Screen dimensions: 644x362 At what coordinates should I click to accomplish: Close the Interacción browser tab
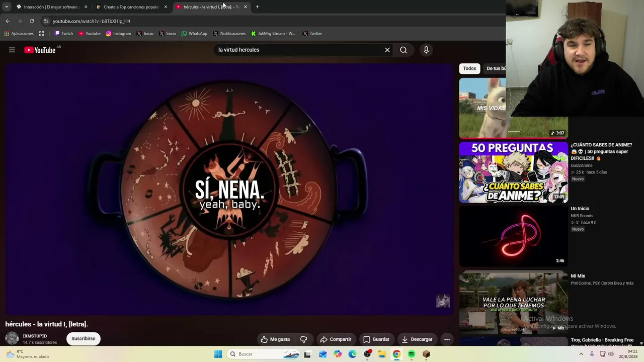(86, 7)
